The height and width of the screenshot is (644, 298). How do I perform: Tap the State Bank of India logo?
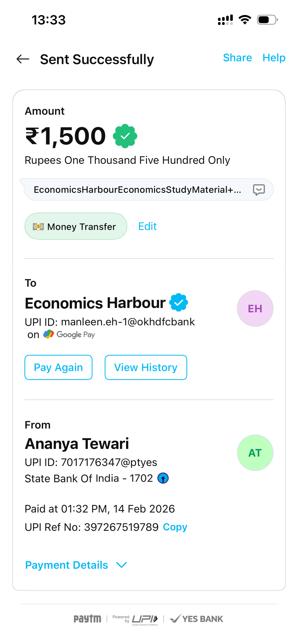pos(163,478)
